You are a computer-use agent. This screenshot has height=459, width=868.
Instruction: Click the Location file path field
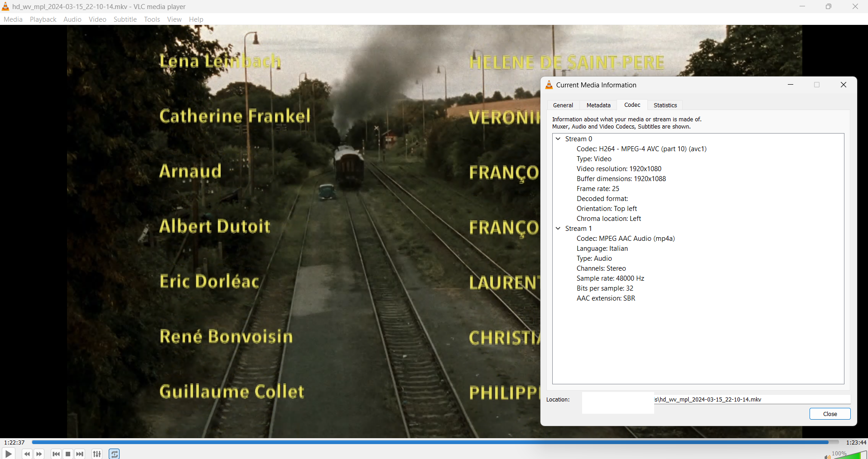tap(752, 399)
